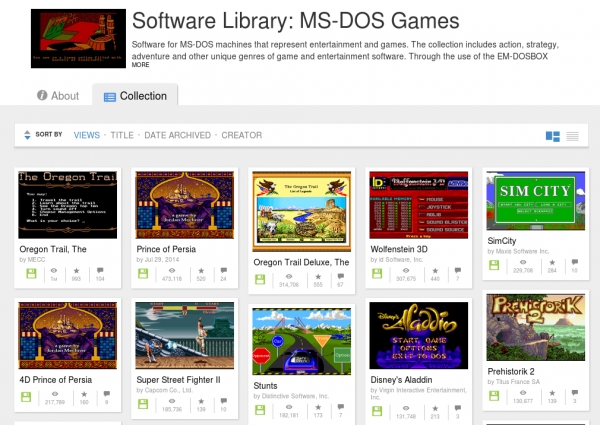Screen dimensions: 600x425
Task: Click favorites star on Prehistorik 2 card
Action: click(x=552, y=392)
